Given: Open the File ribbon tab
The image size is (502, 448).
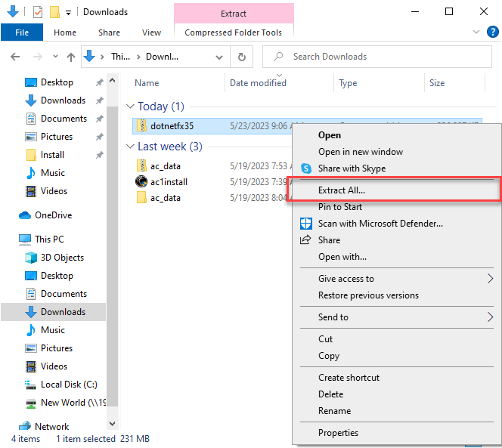Looking at the screenshot, I should [x=22, y=32].
